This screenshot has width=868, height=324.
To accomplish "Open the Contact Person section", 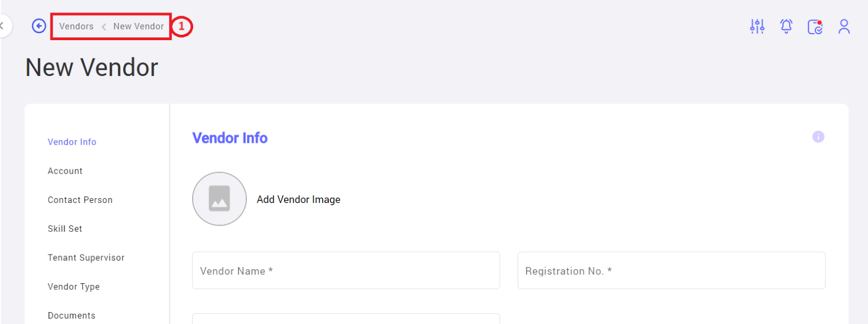I will click(80, 200).
